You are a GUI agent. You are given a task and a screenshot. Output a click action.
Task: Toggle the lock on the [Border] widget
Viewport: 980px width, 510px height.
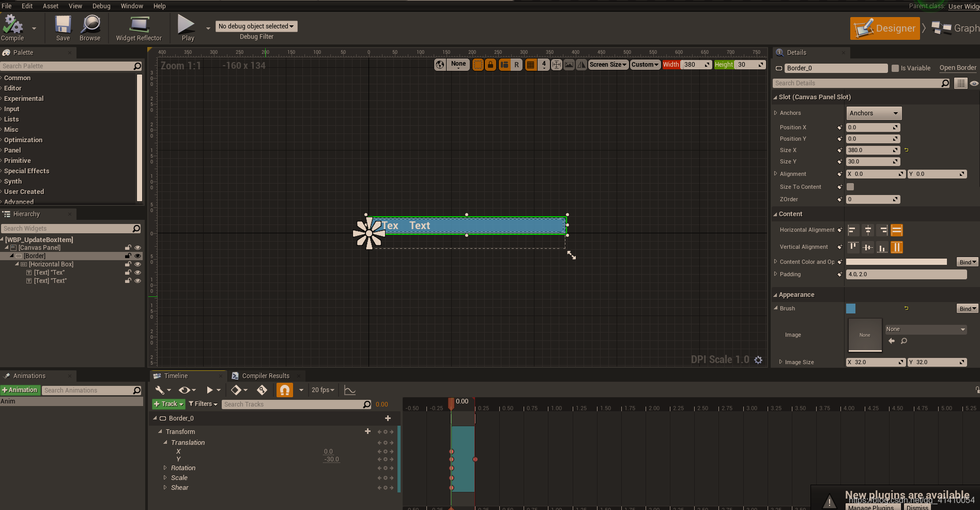[128, 256]
